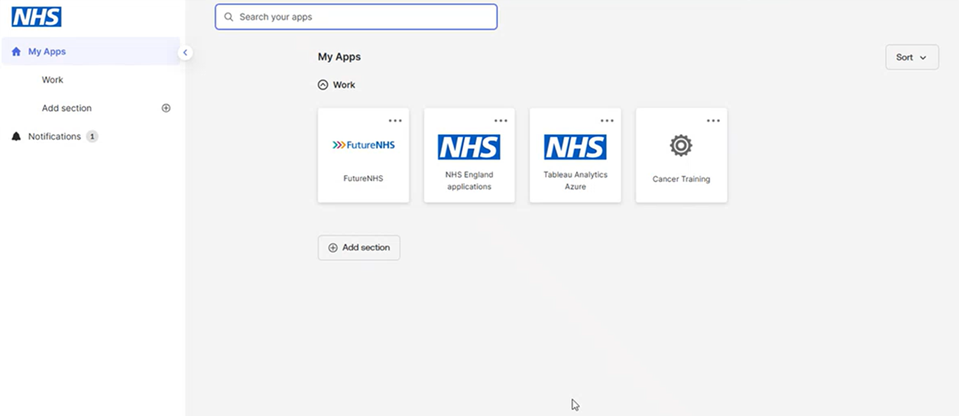The image size is (959, 416).
Task: Open Tableau Analytics Azure tile options menu
Action: point(607,121)
